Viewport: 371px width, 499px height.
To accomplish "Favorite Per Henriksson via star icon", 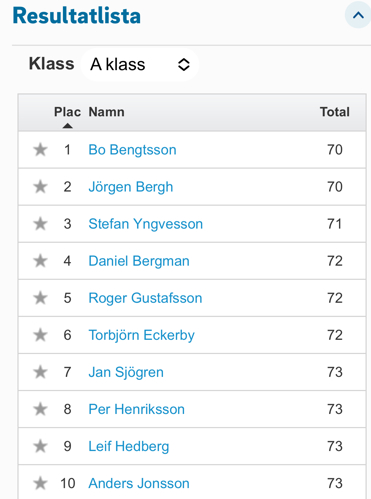I will click(x=40, y=409).
